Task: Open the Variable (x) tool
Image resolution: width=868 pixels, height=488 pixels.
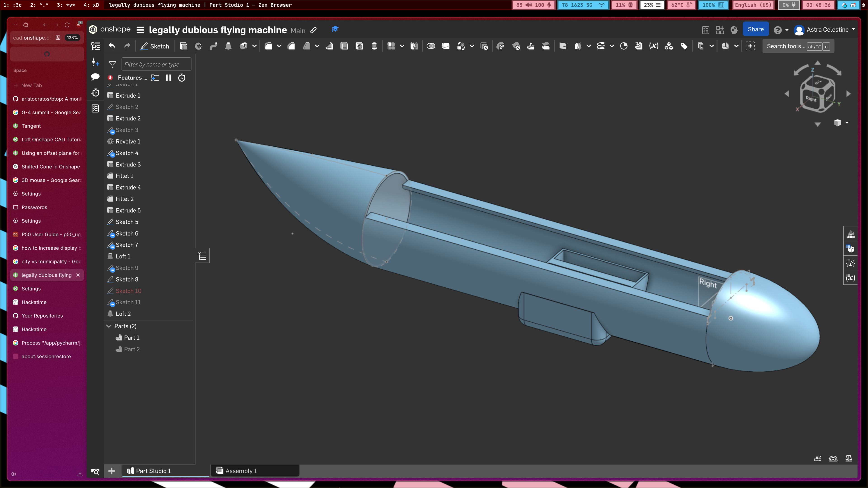Action: [x=654, y=46]
